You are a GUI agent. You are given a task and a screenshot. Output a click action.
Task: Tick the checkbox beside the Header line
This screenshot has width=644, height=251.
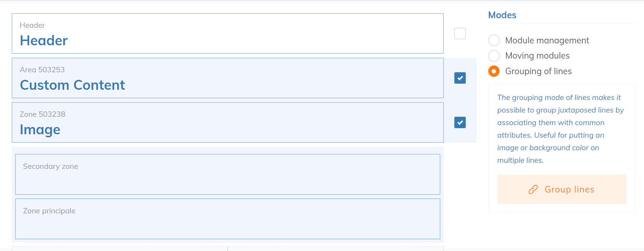click(x=460, y=33)
